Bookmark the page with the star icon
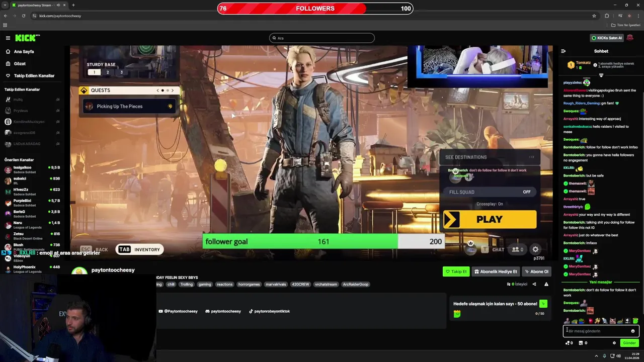The image size is (644, 362). pyautogui.click(x=594, y=16)
